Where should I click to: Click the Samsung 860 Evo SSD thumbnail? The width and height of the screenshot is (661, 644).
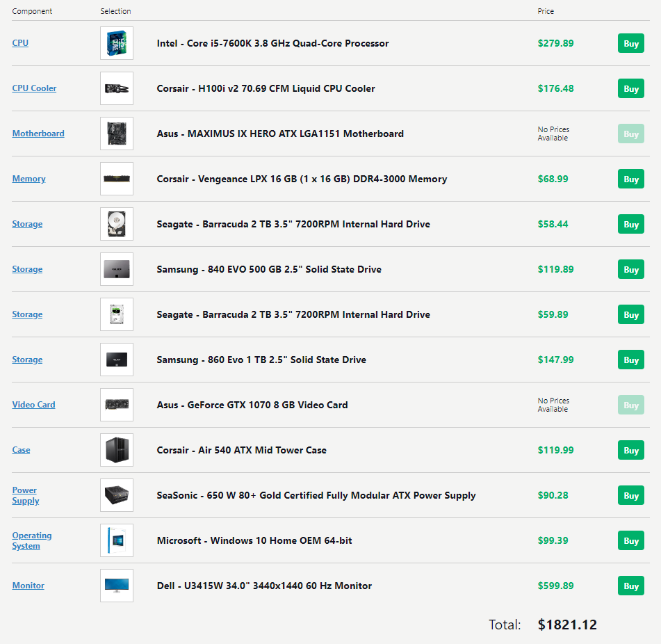[117, 360]
